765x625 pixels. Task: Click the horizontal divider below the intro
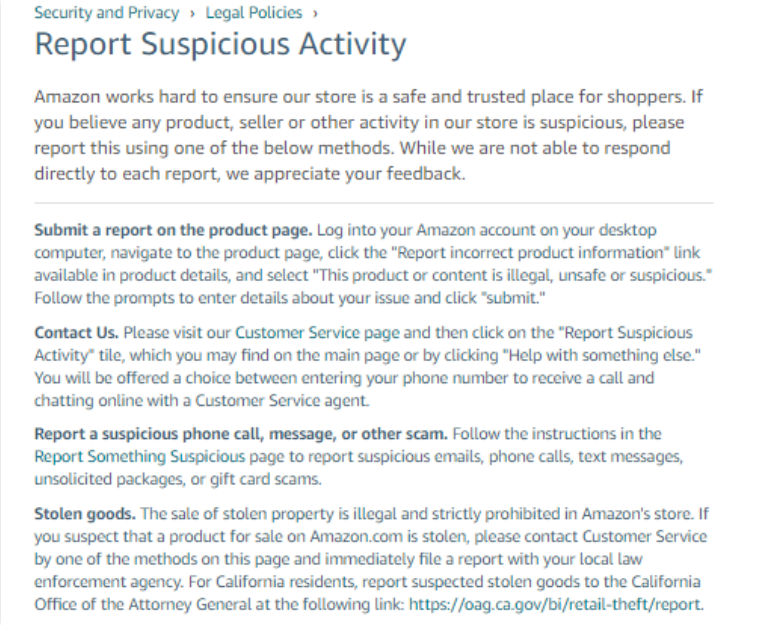tap(373, 203)
